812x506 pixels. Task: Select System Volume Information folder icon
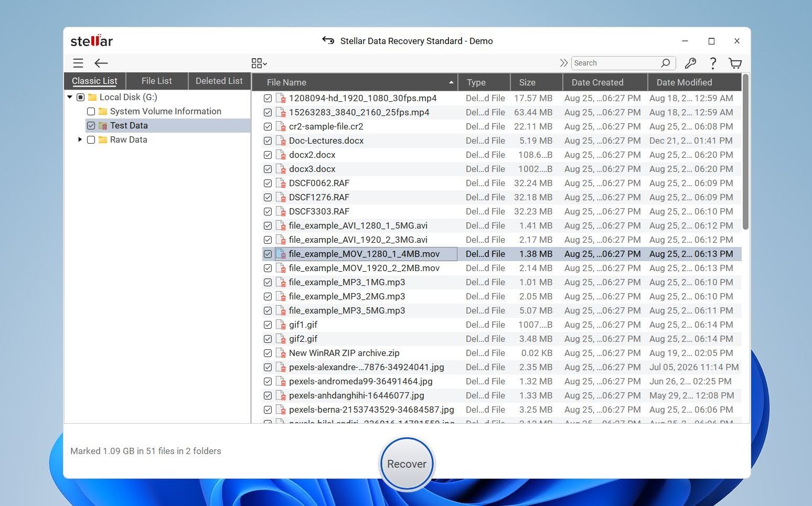(x=103, y=111)
